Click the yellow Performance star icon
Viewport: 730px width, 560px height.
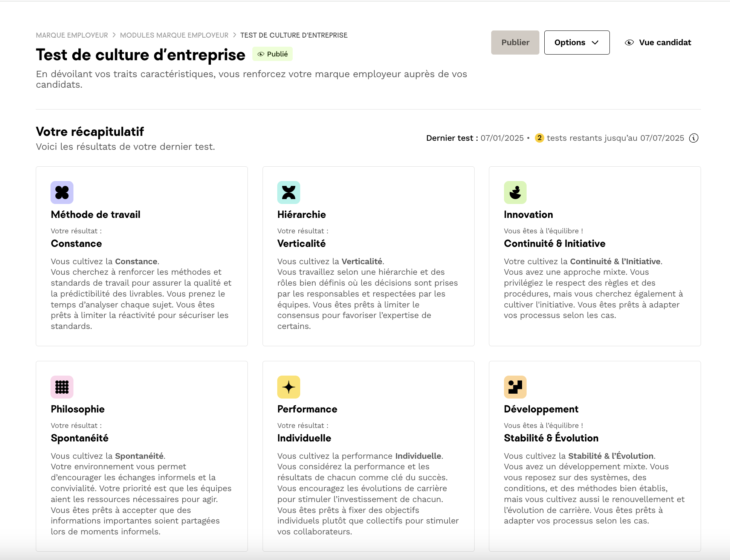(289, 387)
